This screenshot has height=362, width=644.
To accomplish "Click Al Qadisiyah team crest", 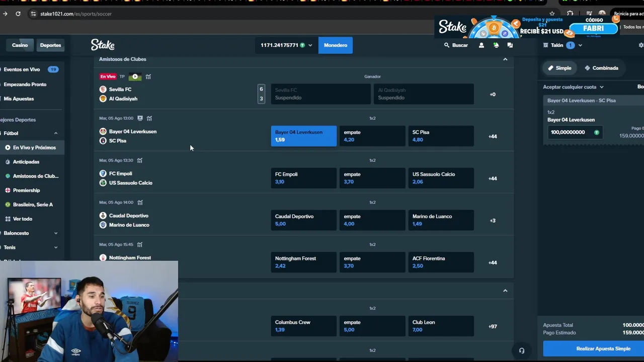I will coord(103,99).
